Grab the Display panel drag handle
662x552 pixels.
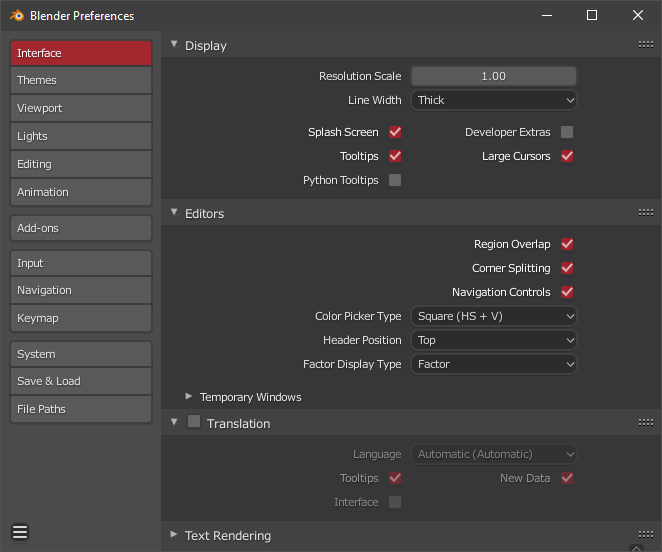point(646,44)
